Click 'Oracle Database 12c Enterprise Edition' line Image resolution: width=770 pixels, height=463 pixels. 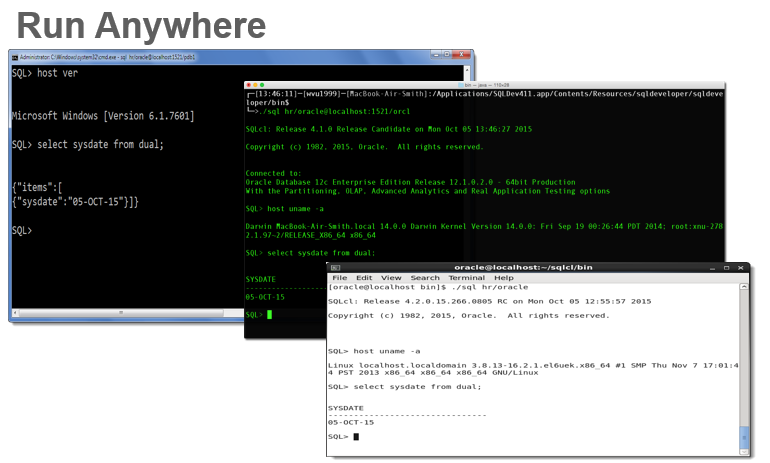[x=411, y=182]
